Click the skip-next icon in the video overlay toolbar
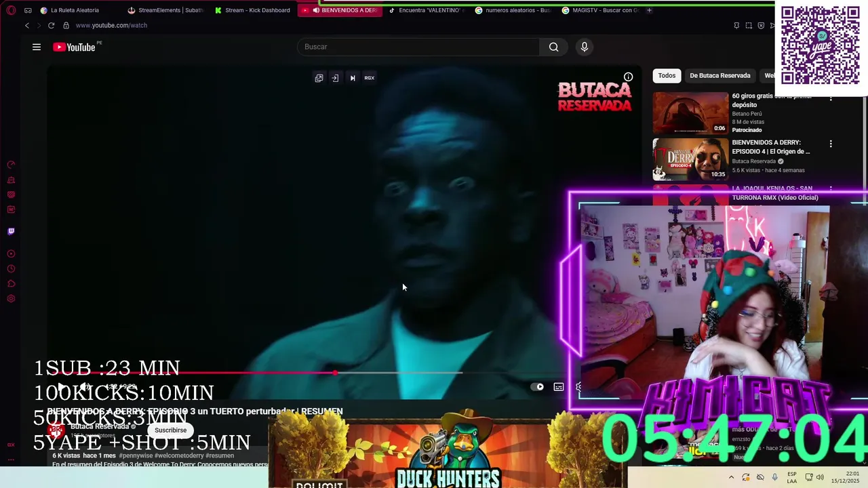The width and height of the screenshot is (868, 488). [353, 78]
